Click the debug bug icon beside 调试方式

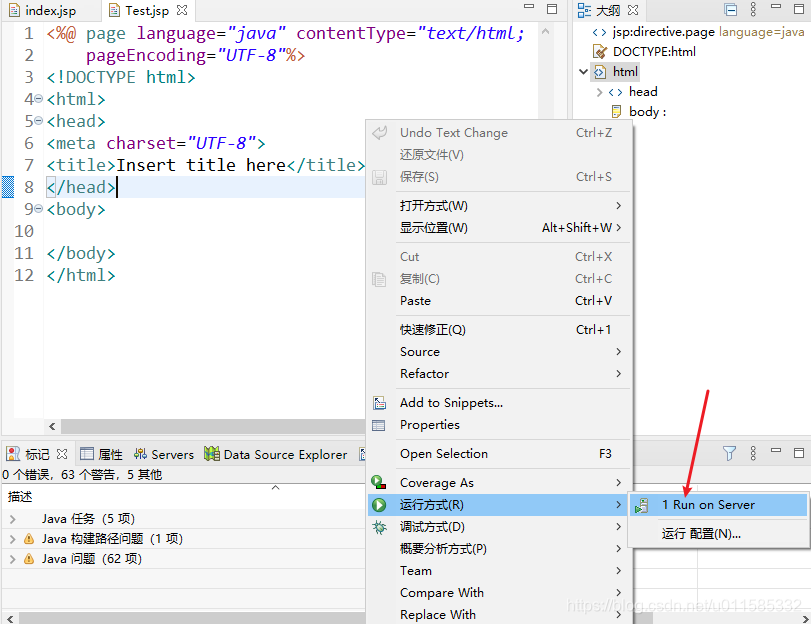point(379,527)
